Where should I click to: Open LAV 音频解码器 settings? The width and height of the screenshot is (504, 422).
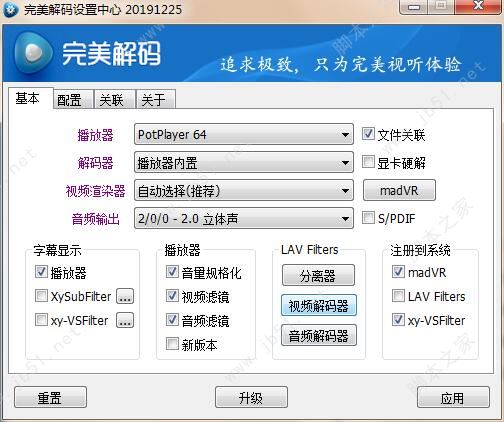point(319,335)
